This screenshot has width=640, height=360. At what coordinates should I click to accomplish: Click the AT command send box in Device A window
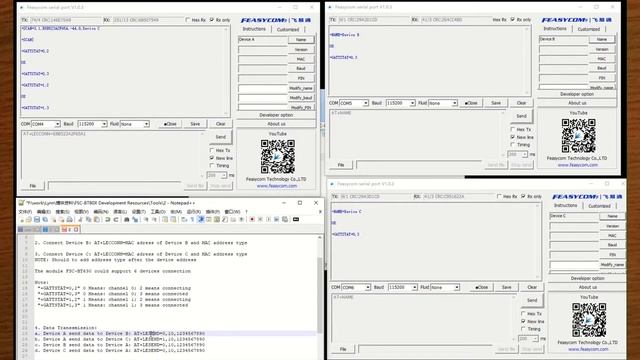click(113, 154)
